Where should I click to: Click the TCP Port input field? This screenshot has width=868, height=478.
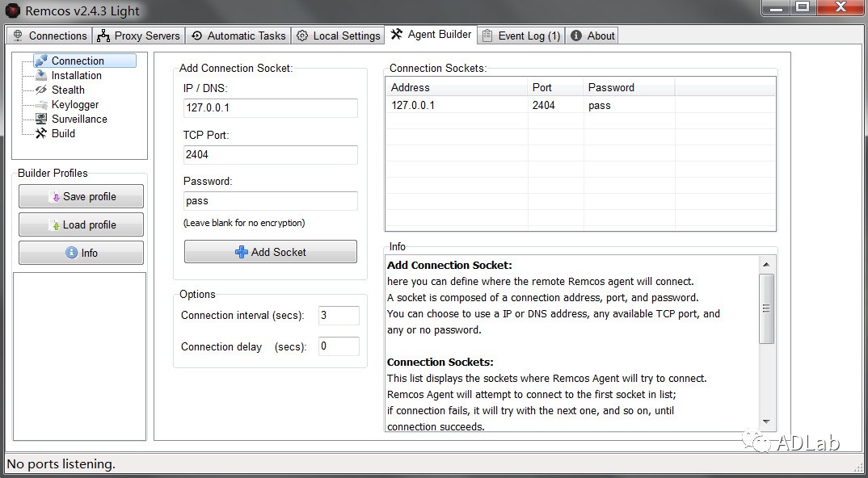pos(270,154)
